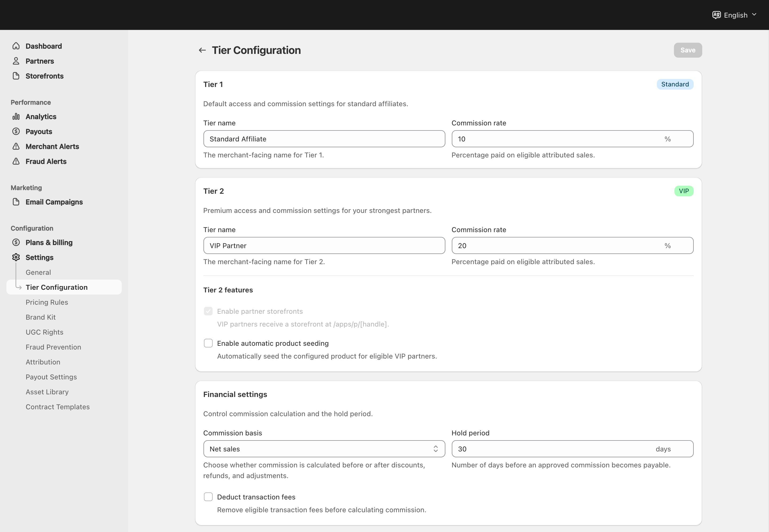The height and width of the screenshot is (532, 769).
Task: Edit the Hold period days field
Action: pos(572,449)
